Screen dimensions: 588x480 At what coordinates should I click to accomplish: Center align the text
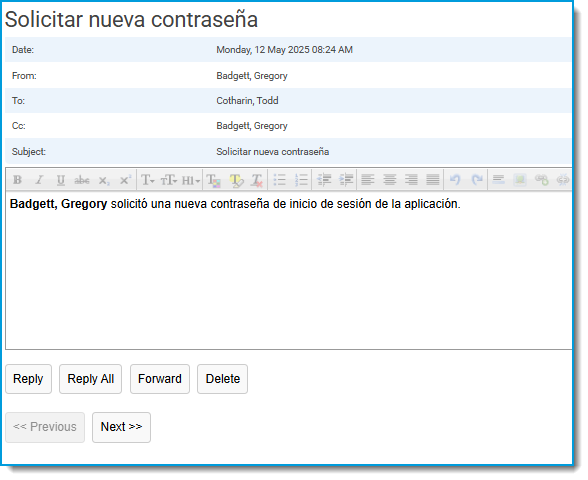click(x=390, y=180)
